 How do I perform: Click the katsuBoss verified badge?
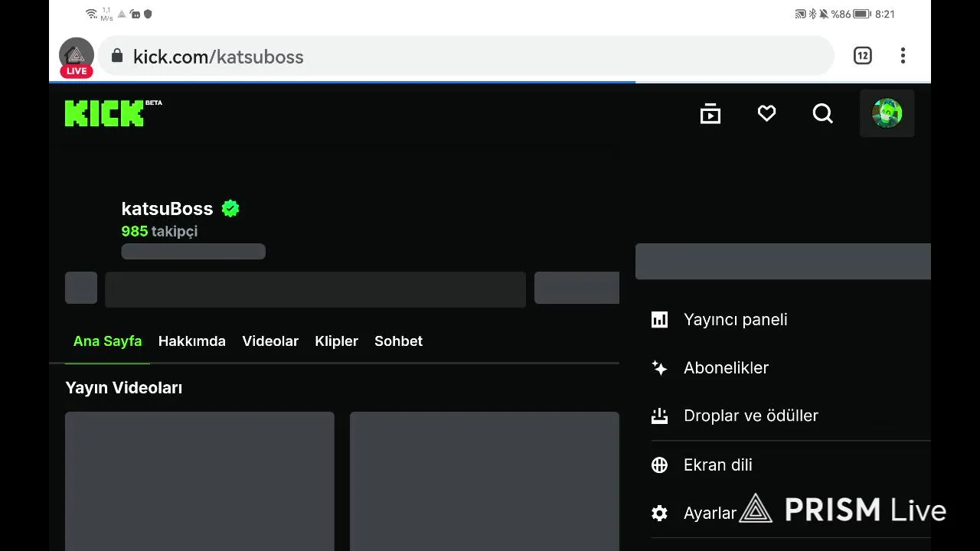coord(230,208)
